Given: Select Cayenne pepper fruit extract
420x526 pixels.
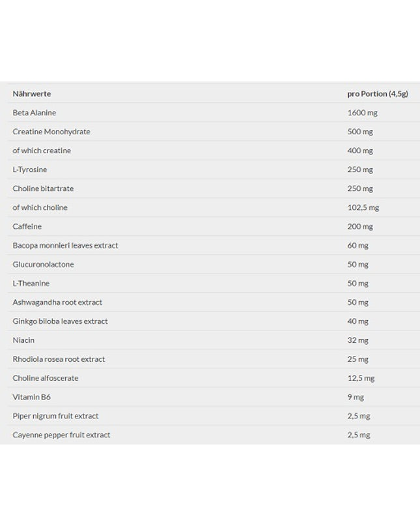Looking at the screenshot, I should (x=61, y=435).
